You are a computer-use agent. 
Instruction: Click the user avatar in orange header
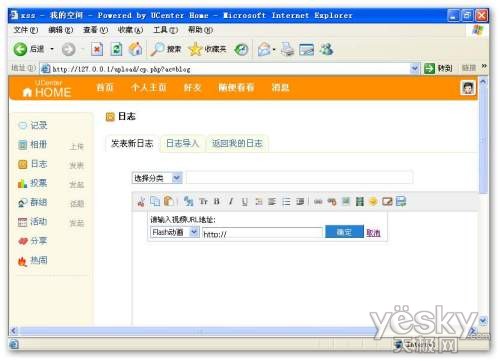pyautogui.click(x=468, y=88)
